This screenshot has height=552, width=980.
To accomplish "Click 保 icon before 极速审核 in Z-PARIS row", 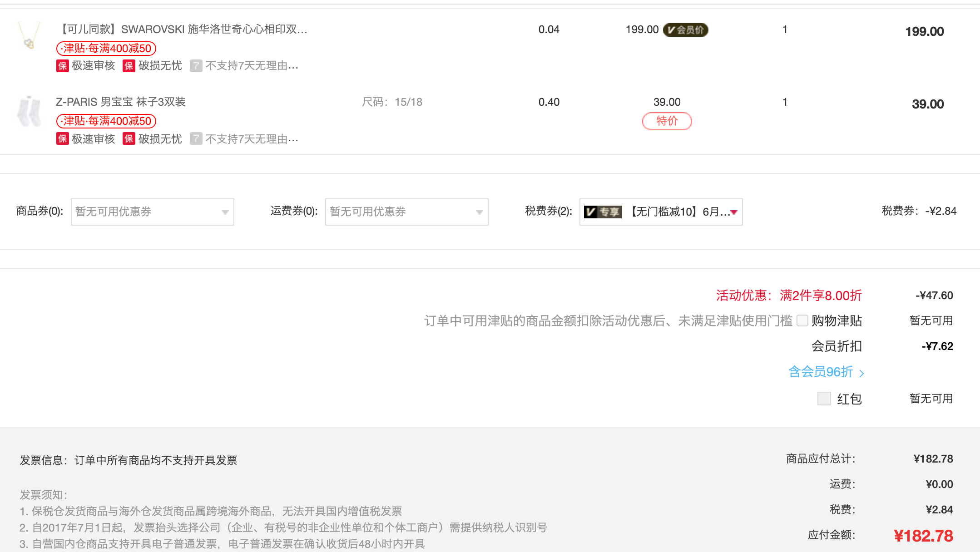I will [x=63, y=139].
